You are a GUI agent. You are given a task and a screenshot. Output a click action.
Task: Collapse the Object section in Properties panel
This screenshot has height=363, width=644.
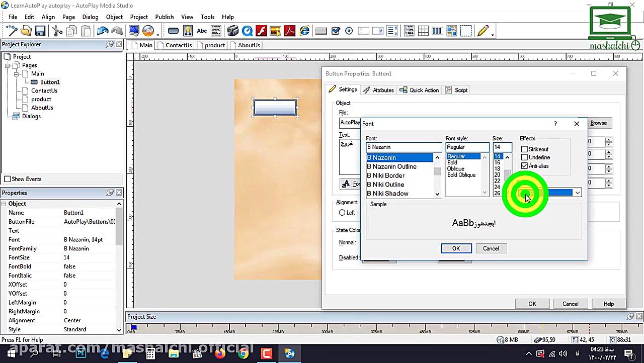click(x=4, y=204)
